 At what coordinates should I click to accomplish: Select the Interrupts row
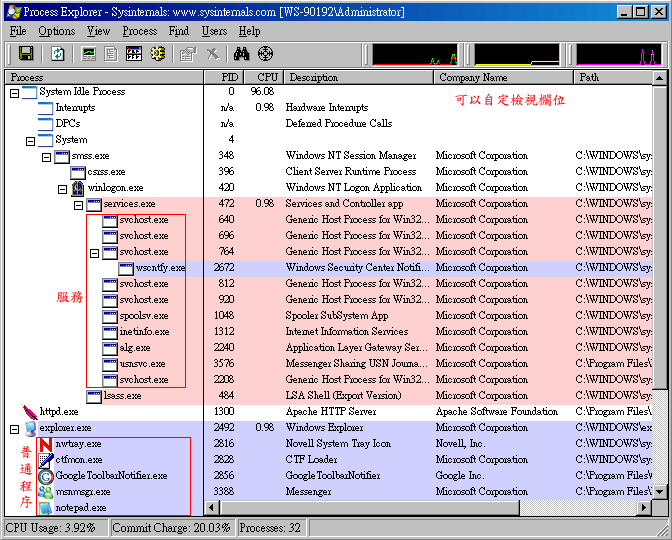329,108
